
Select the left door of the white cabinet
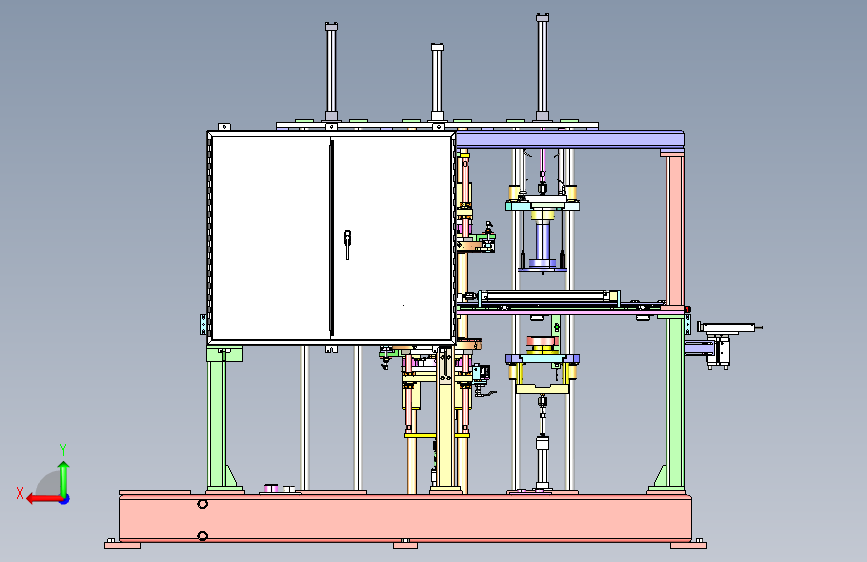(271, 237)
